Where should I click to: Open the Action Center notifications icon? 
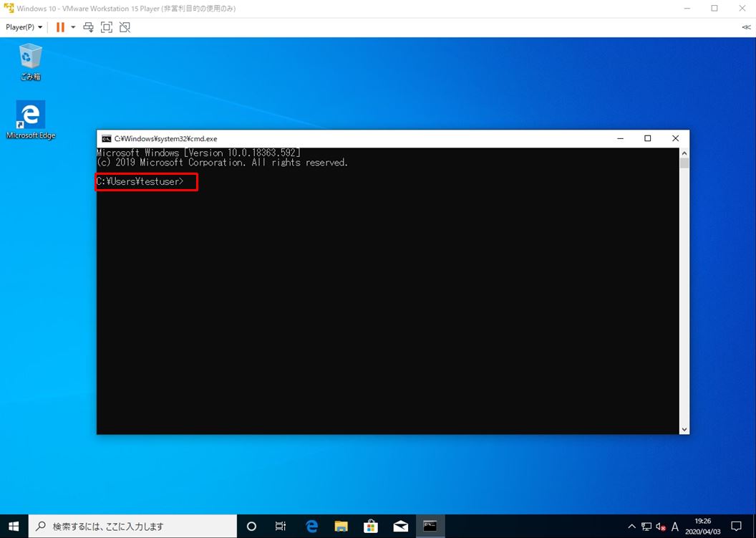[x=736, y=526]
